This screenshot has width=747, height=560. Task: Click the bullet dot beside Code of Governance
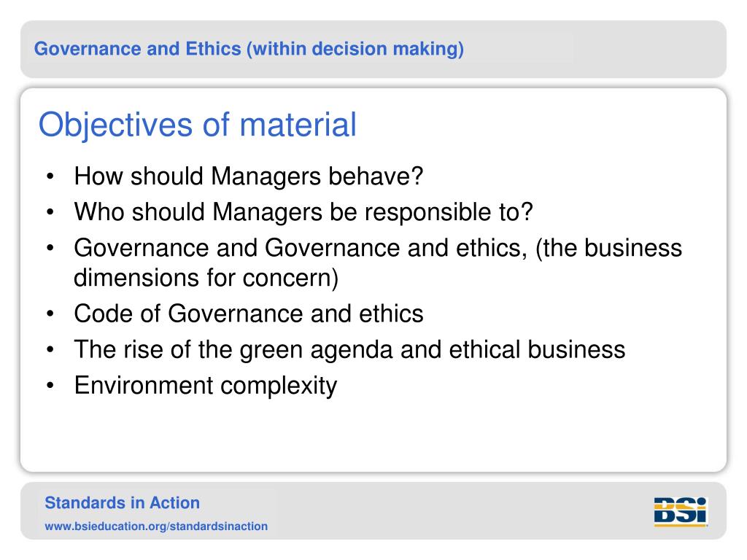[50, 314]
